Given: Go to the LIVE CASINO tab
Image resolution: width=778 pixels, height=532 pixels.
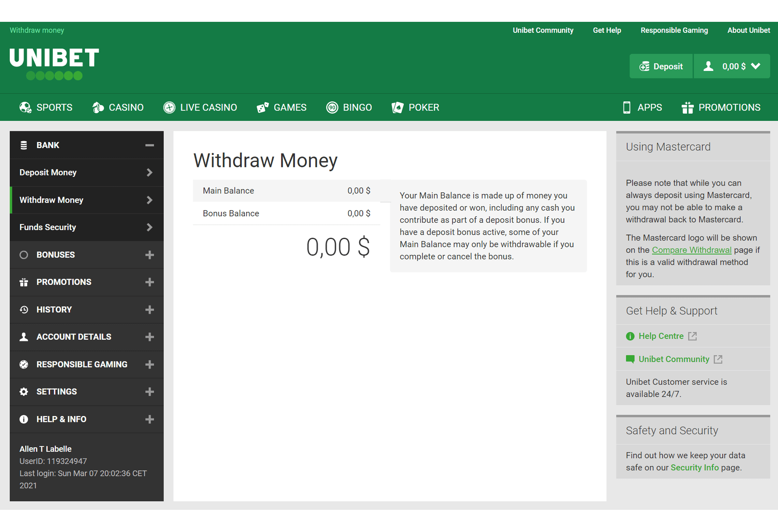Looking at the screenshot, I should coord(200,107).
